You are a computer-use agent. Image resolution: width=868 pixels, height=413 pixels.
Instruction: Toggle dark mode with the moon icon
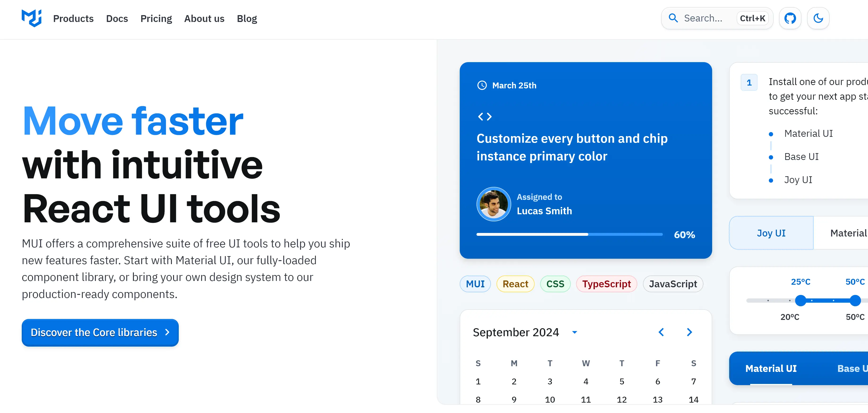[x=818, y=18]
